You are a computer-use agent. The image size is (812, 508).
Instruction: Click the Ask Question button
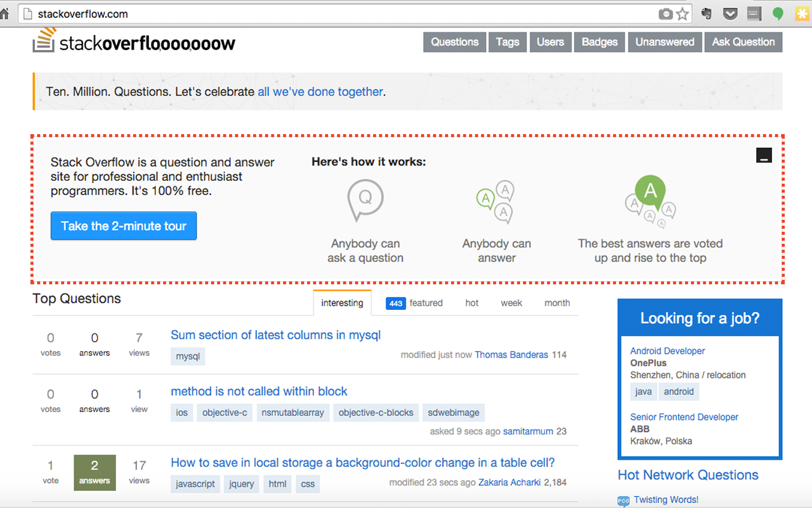pyautogui.click(x=743, y=42)
